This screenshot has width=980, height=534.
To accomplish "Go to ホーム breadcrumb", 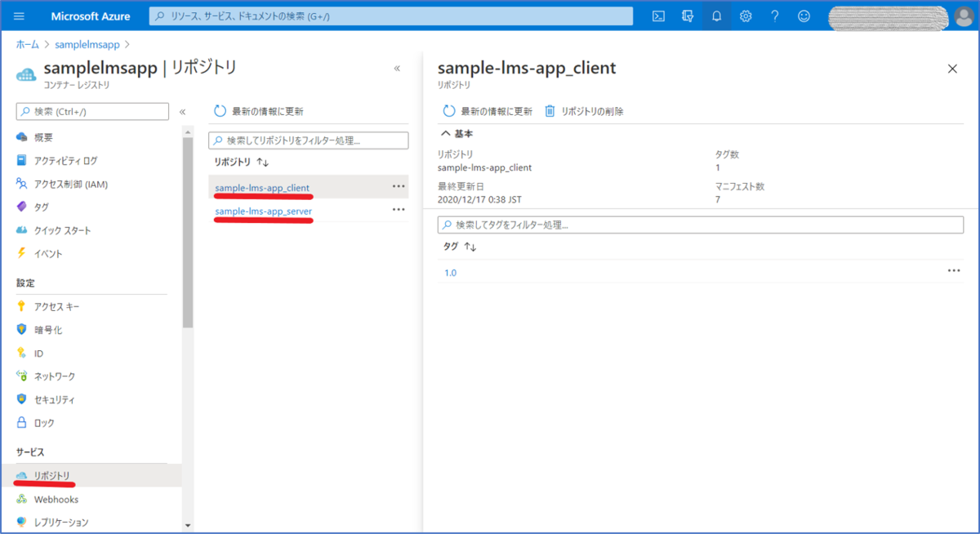I will click(x=27, y=44).
